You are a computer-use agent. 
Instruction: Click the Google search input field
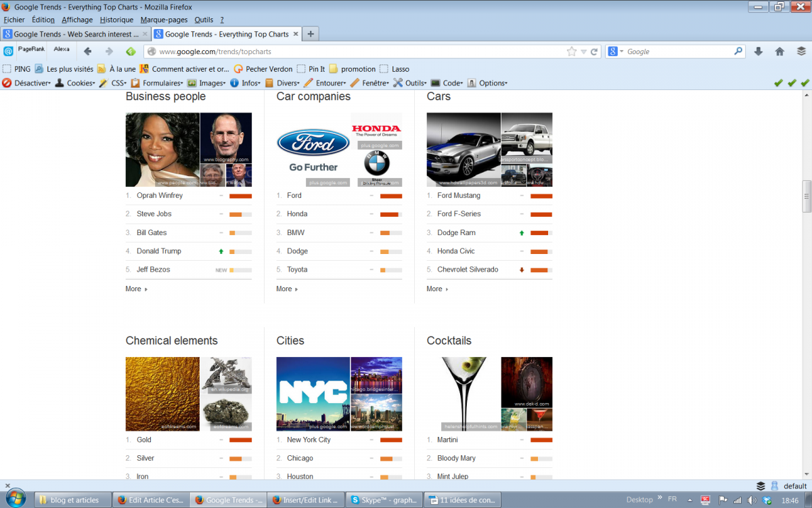[679, 51]
